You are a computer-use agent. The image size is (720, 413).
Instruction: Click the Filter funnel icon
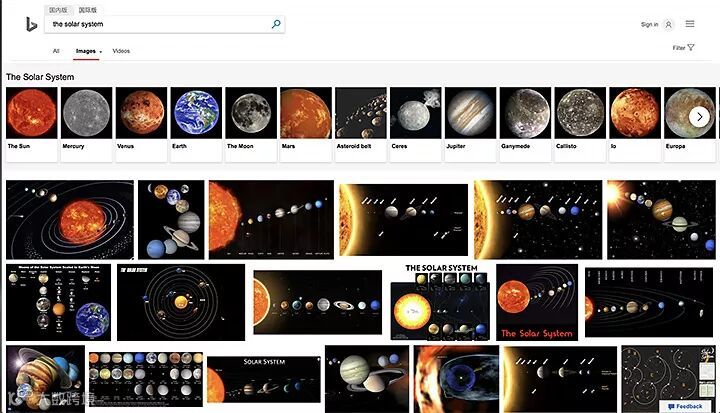(x=691, y=47)
